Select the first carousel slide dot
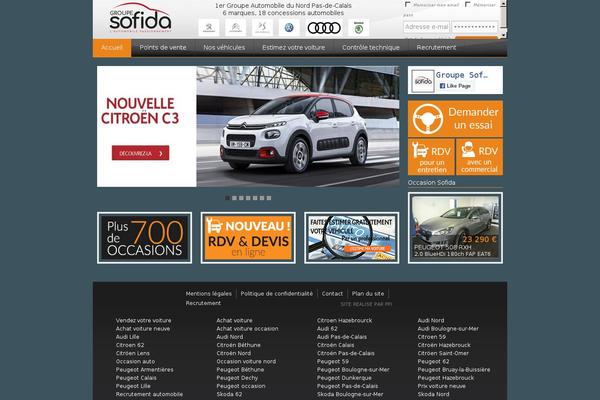Viewport: 600px width, 400px height. pyautogui.click(x=227, y=198)
